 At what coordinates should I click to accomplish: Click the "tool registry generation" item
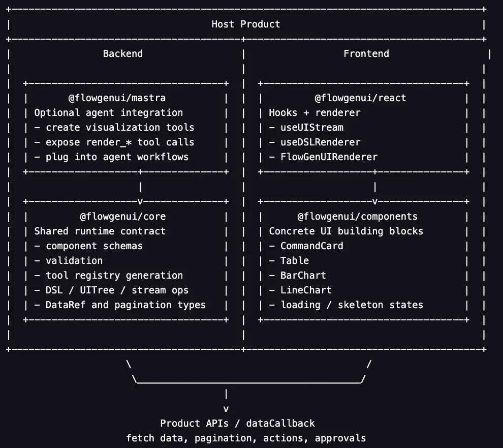pyautogui.click(x=114, y=275)
